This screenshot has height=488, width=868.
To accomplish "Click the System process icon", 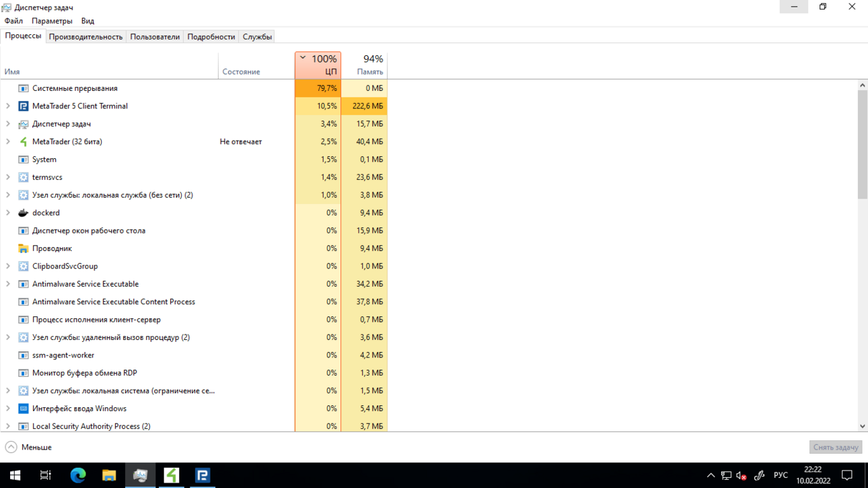I will coord(24,160).
